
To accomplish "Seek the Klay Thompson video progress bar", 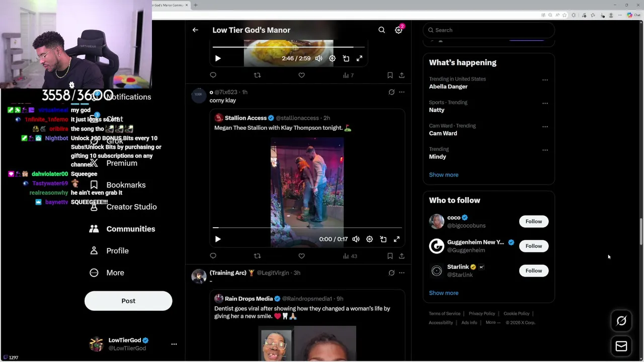I will coord(307,228).
